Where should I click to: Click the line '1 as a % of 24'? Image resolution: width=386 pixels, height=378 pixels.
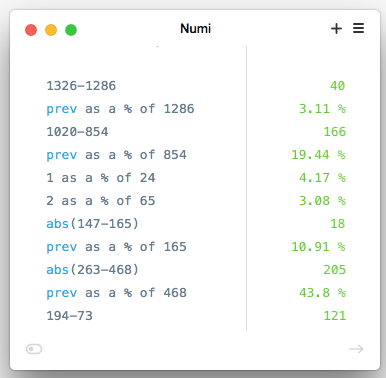101,178
